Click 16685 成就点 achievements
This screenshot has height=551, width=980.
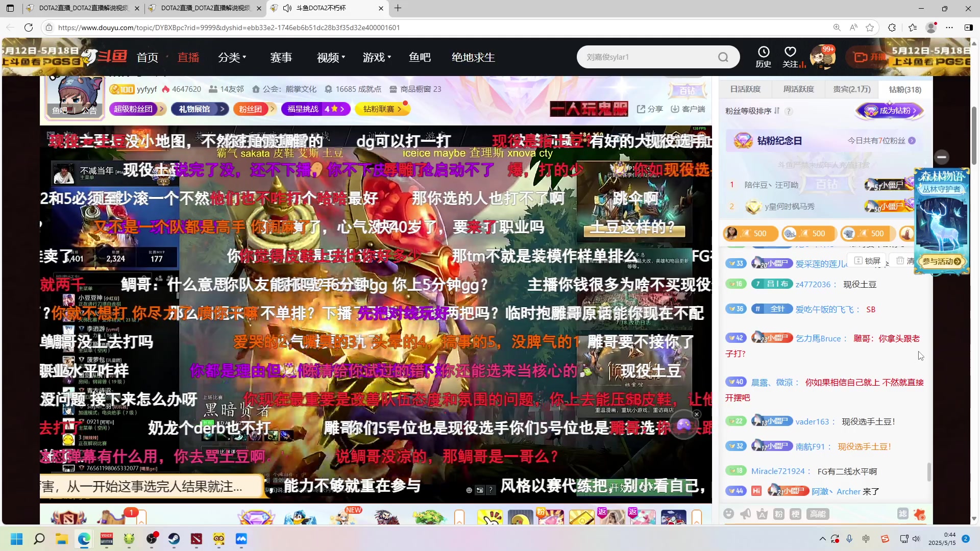pyautogui.click(x=353, y=89)
